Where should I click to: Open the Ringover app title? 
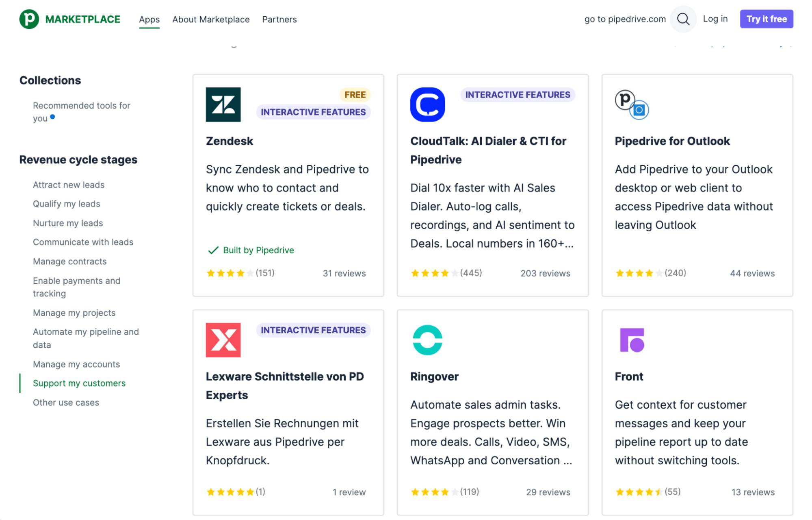(434, 376)
